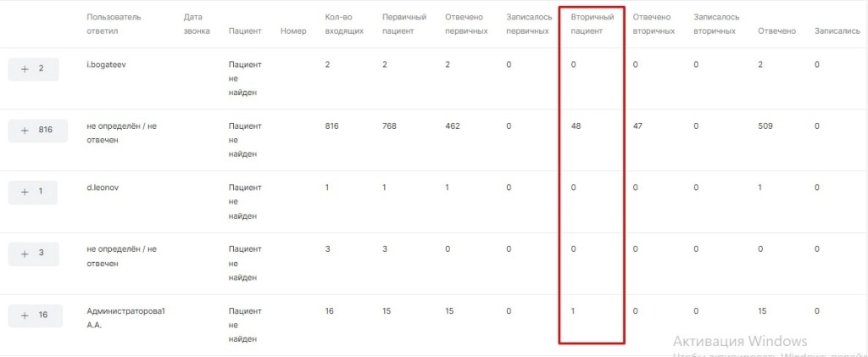The height and width of the screenshot is (357, 868).
Task: Click the 'Записалось первичных' header
Action: (x=529, y=24)
